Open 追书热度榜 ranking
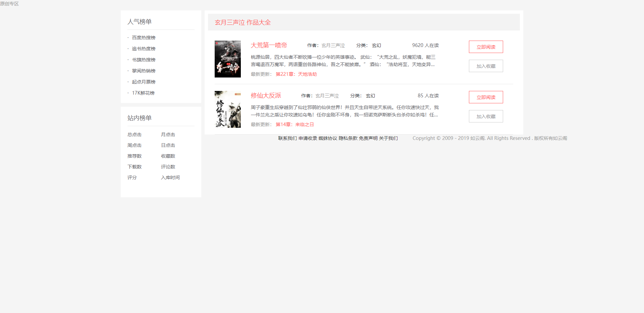Viewport: 644px width, 313px height. [144, 49]
